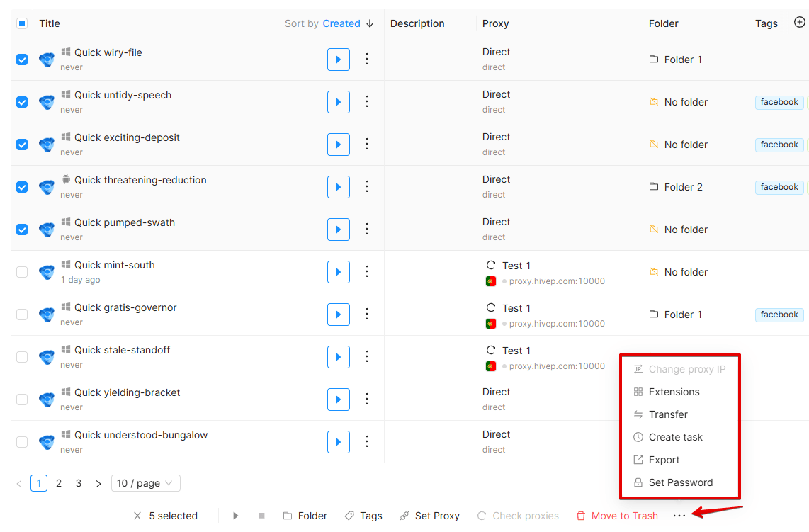Open the three-dot menu for Quick pumped-swath
Screen dimensions: 809x532
[x=367, y=229]
